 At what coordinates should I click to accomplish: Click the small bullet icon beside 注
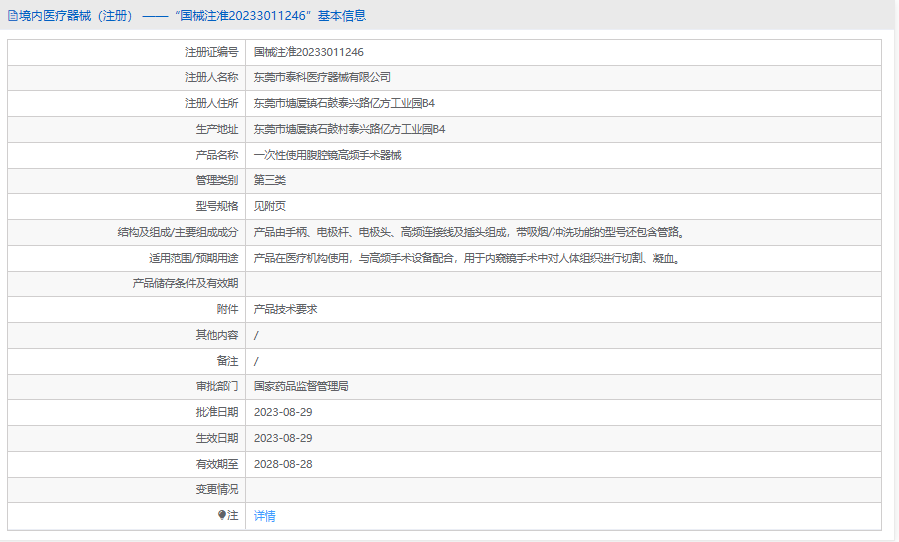point(222,516)
